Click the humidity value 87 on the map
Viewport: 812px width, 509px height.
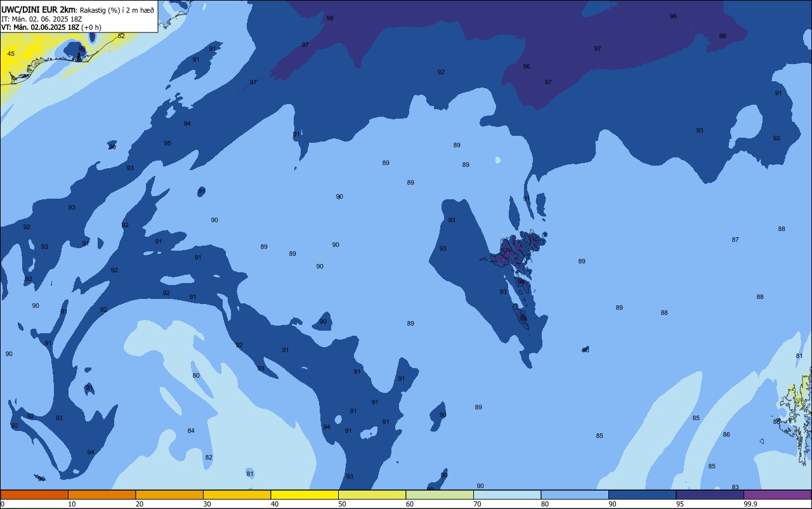click(x=735, y=240)
